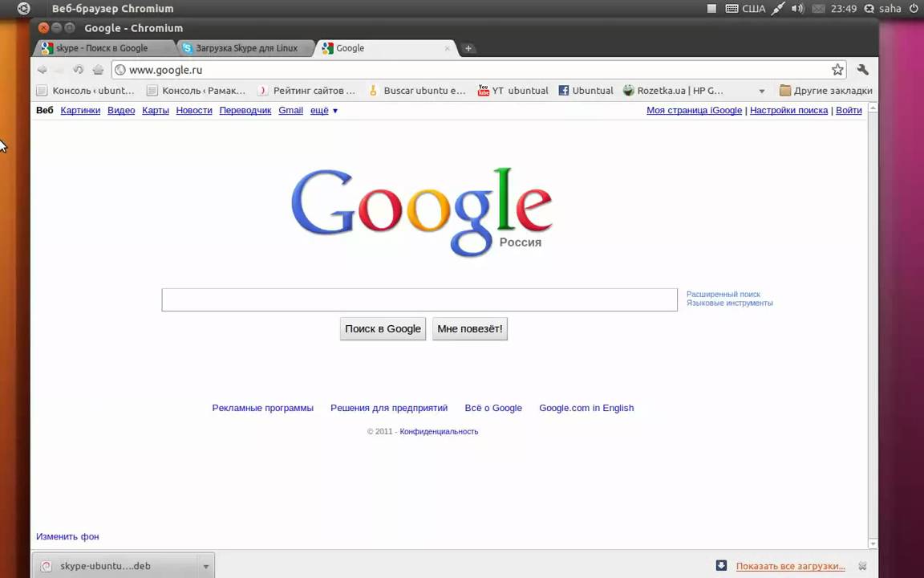Open 'Настройки поиска'
This screenshot has height=578, width=924.
click(788, 110)
